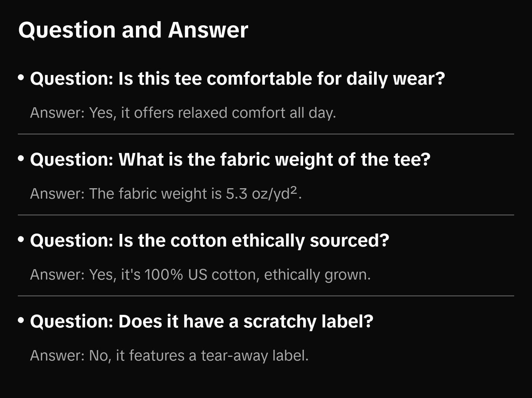532x398 pixels.
Task: Select the answer about the label feature
Action: (x=169, y=356)
